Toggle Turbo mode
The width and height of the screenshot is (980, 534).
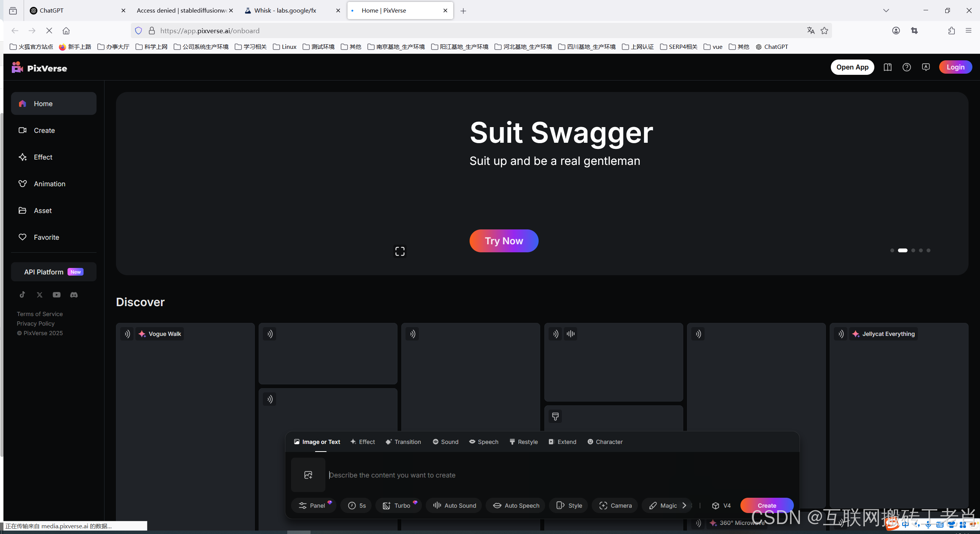click(397, 505)
